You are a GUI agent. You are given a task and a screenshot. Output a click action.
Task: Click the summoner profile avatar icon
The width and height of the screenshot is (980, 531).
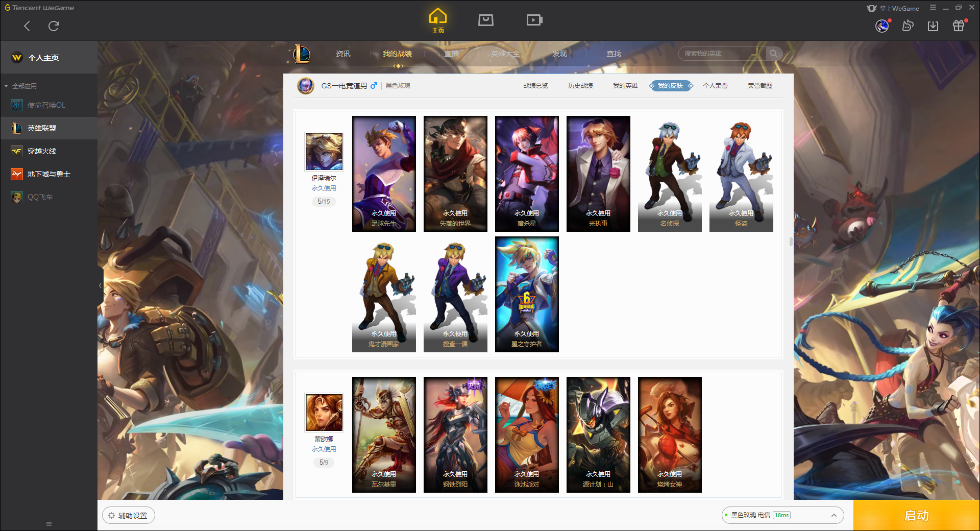(306, 86)
